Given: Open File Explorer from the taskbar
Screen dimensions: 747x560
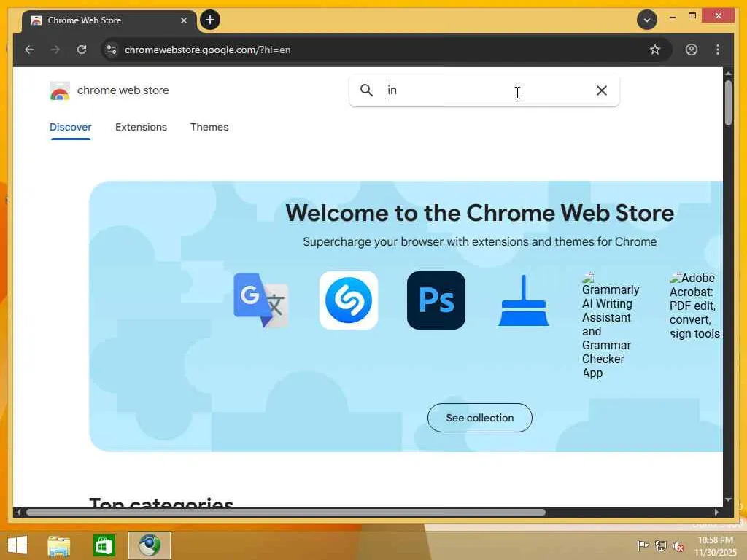Looking at the screenshot, I should click(x=58, y=545).
